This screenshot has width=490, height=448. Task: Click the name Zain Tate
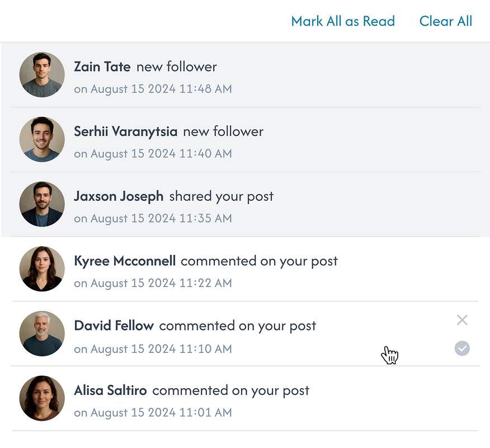[x=102, y=67]
